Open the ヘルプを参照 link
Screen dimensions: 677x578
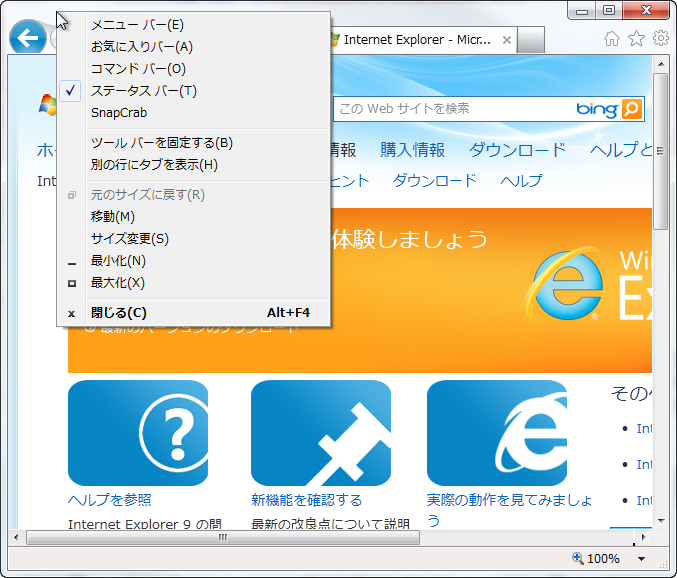point(109,500)
